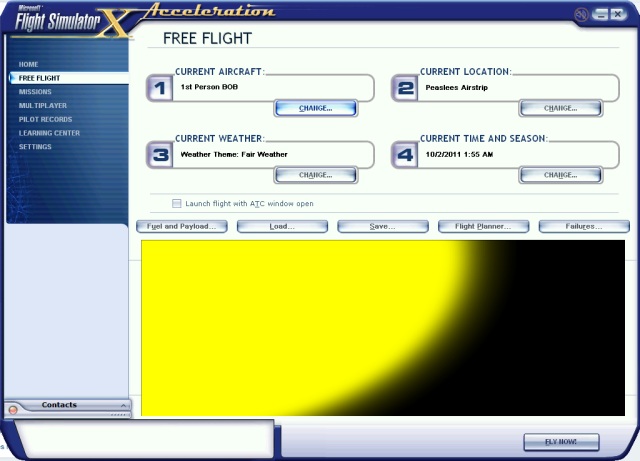Change current time and season
Viewport: 640px width, 461px height.
pyautogui.click(x=560, y=175)
